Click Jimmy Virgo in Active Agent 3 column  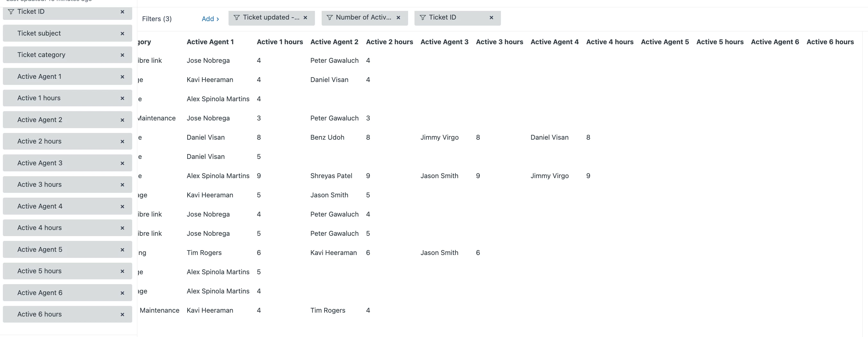[x=439, y=137]
